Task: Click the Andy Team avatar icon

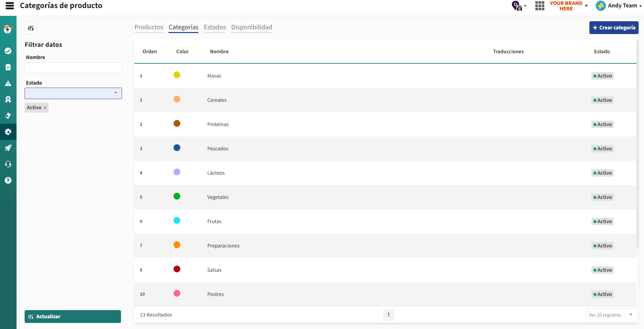Action: 601,6
